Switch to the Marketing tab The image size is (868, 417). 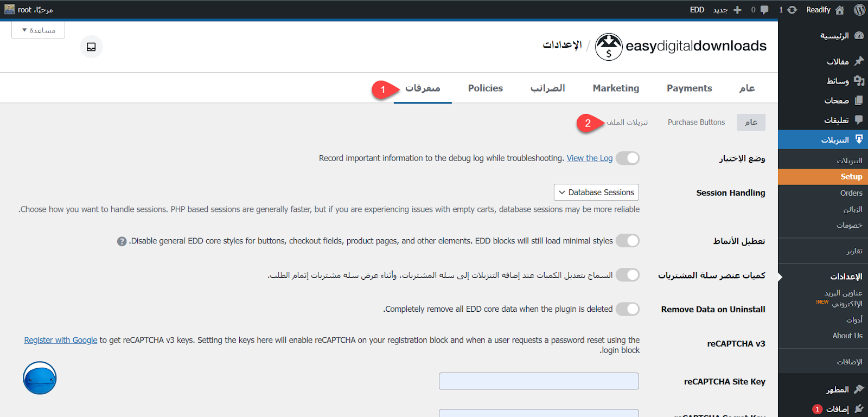(616, 88)
